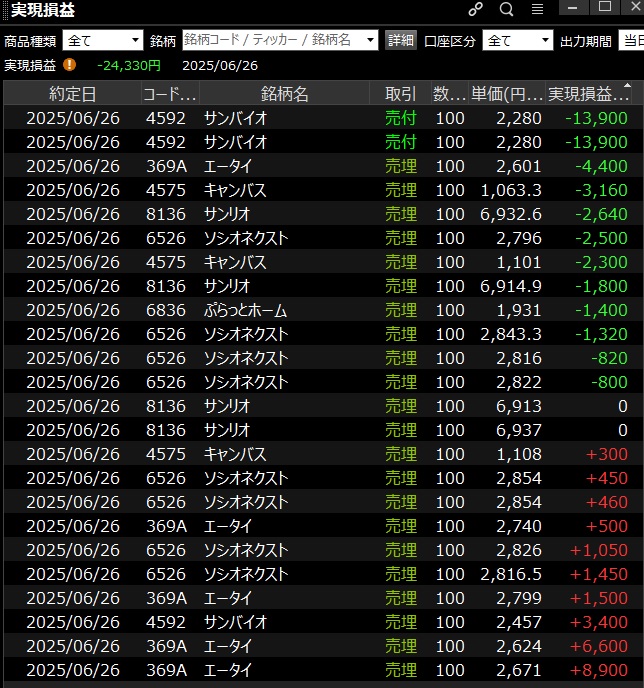Click the link chain icon in title bar
Viewport: 644px width, 688px height.
(476, 9)
